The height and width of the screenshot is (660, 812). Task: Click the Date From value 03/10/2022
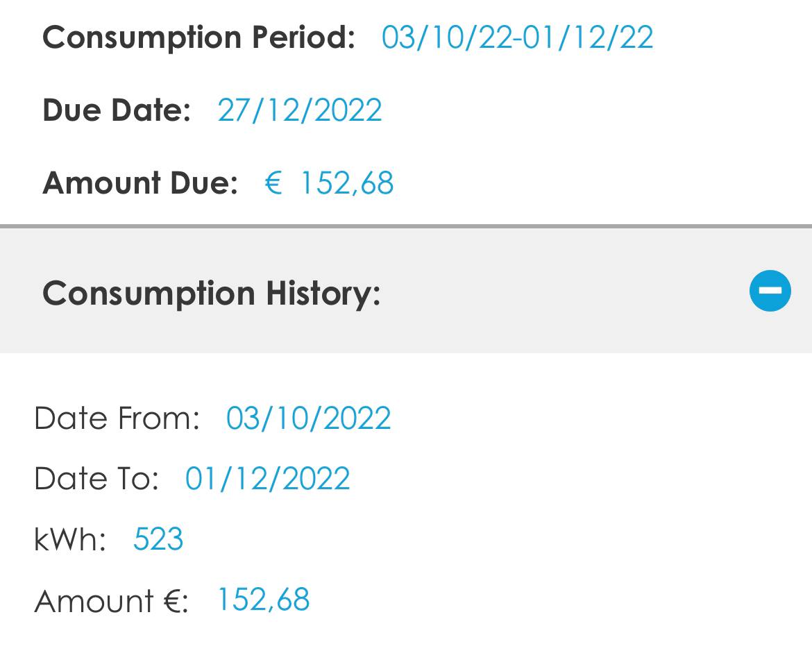pyautogui.click(x=308, y=418)
